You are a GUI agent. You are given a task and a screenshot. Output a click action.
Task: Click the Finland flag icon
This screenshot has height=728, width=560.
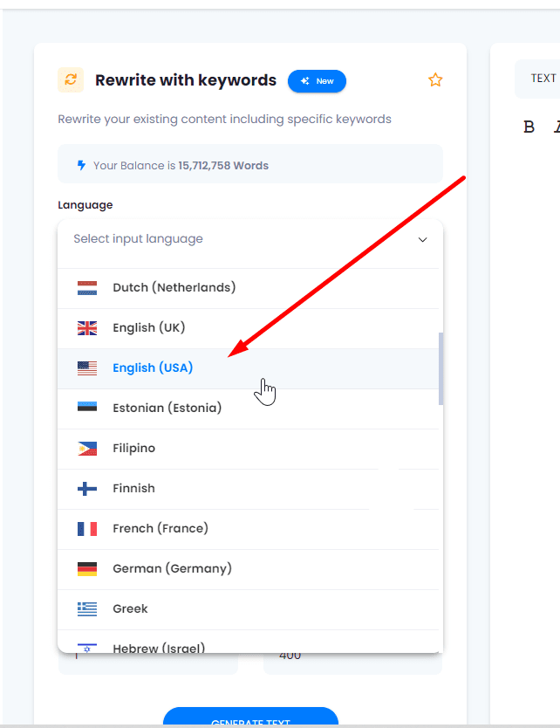click(87, 489)
